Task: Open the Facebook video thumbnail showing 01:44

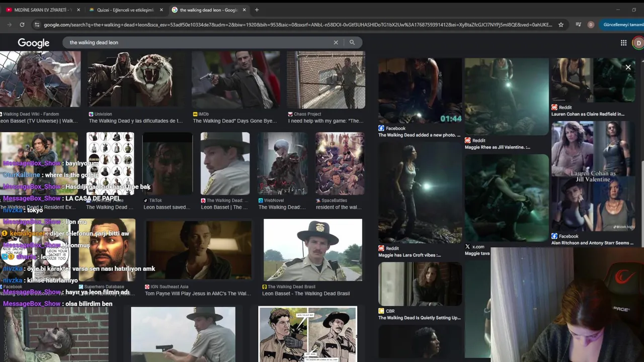Action: 420,90
